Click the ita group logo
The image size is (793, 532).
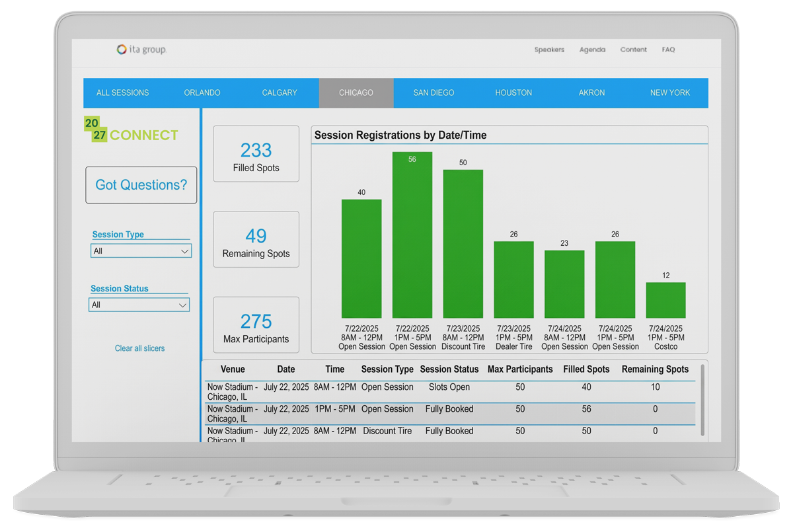click(141, 50)
